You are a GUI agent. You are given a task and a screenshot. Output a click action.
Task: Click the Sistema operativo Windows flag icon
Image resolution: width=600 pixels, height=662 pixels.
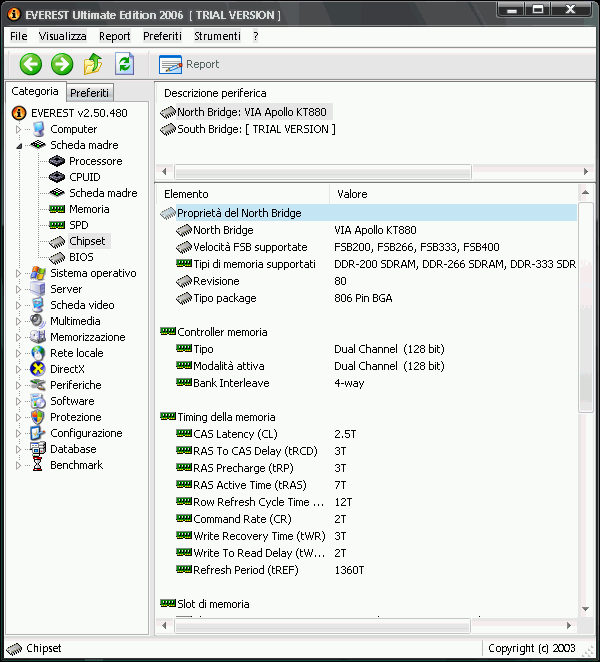click(x=38, y=273)
